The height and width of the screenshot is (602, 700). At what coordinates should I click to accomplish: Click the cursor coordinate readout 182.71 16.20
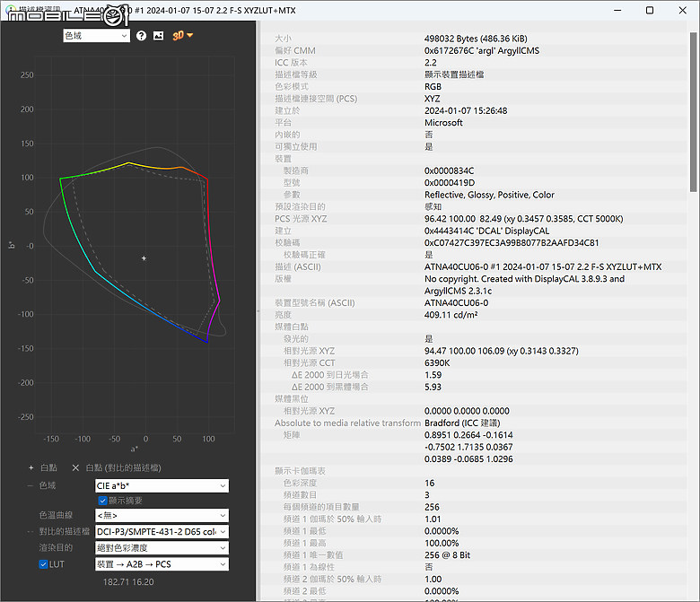[128, 582]
